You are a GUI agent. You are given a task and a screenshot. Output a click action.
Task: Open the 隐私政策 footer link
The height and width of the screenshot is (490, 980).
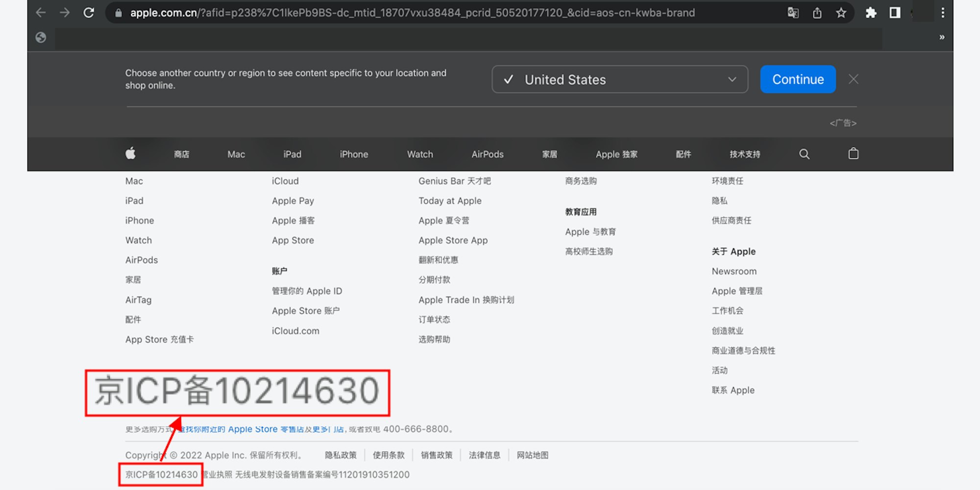tap(341, 455)
